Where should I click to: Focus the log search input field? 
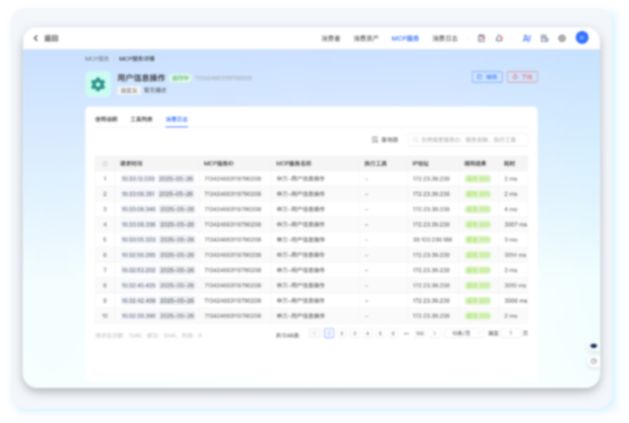point(468,140)
